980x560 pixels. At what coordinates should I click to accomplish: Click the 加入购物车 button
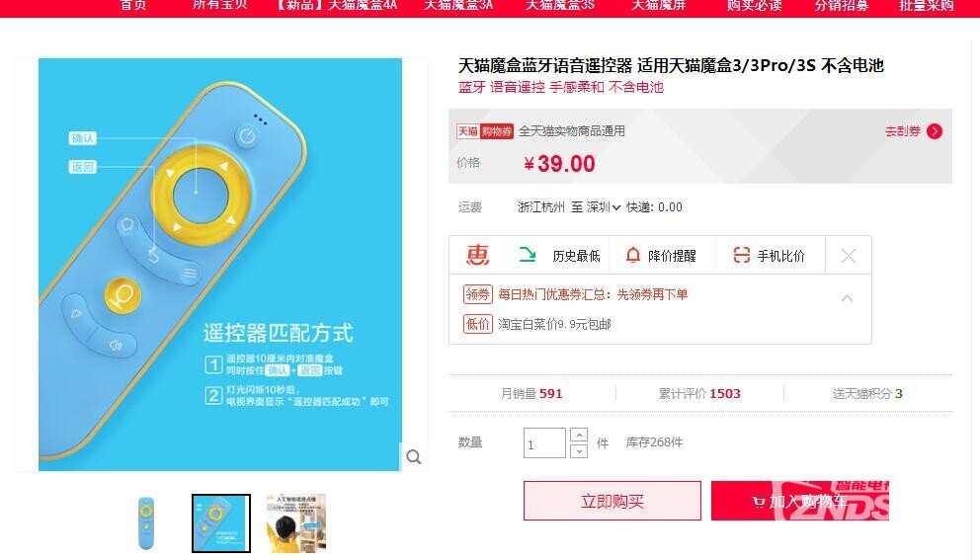click(800, 501)
